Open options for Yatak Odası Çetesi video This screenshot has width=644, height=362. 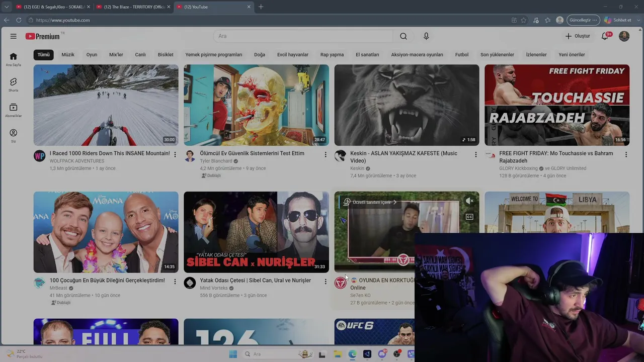click(325, 282)
